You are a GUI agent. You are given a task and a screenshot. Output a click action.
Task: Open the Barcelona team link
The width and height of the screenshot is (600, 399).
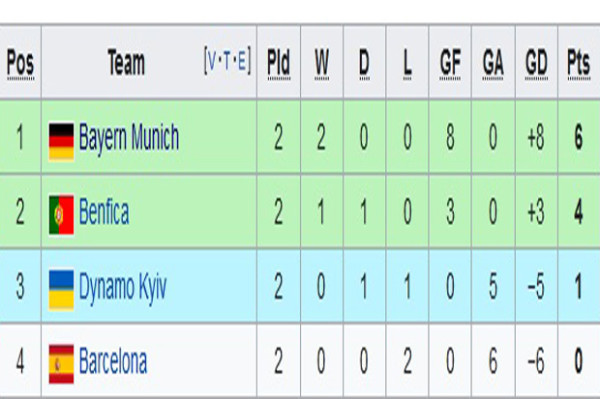tap(112, 361)
